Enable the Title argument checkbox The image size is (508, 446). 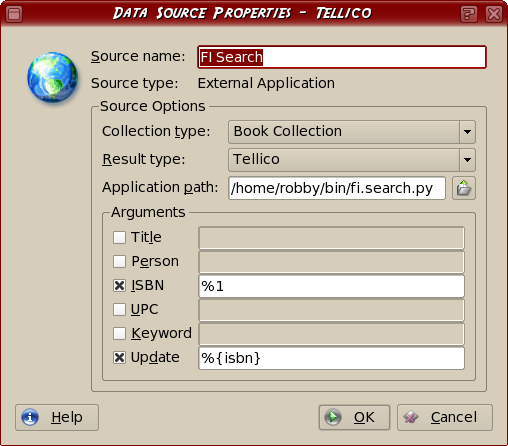[119, 238]
